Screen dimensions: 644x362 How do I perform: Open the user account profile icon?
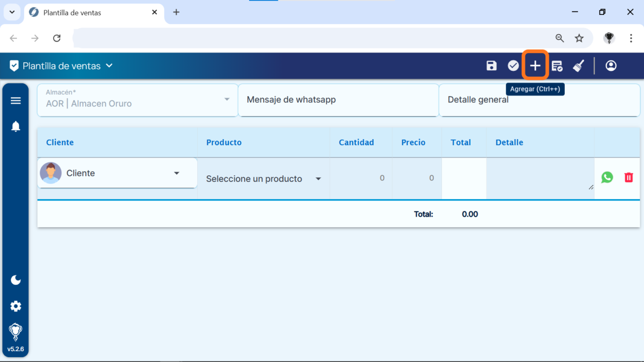[611, 66]
